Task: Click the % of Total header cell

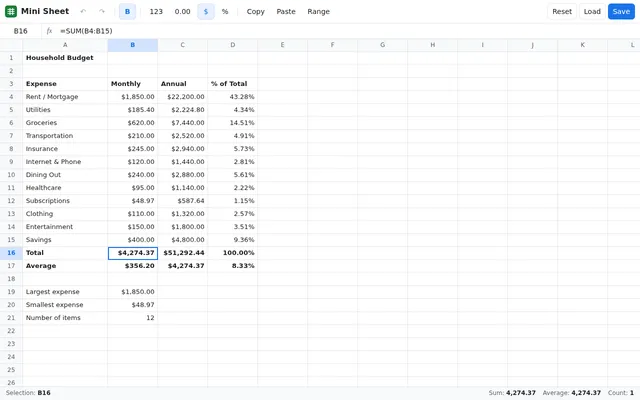Action: pyautogui.click(x=233, y=84)
